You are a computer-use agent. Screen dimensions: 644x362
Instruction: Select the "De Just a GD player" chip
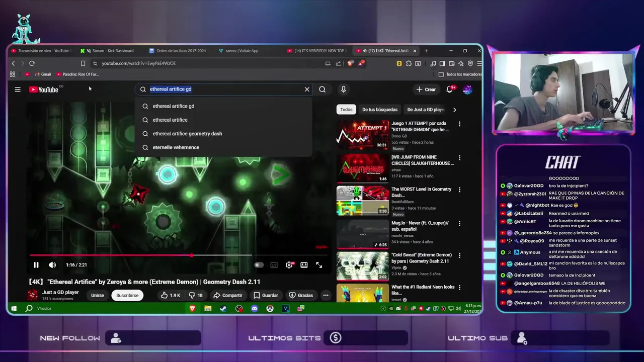pos(426,110)
